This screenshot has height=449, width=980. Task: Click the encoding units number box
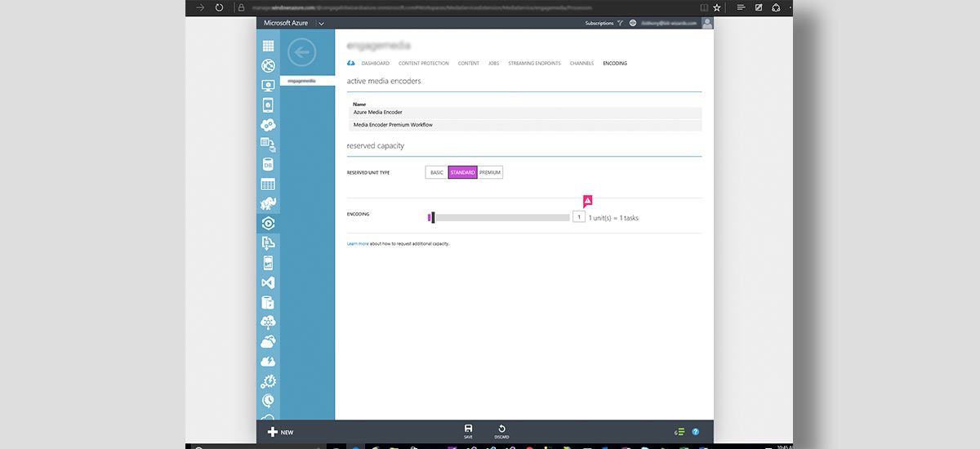[x=579, y=217]
